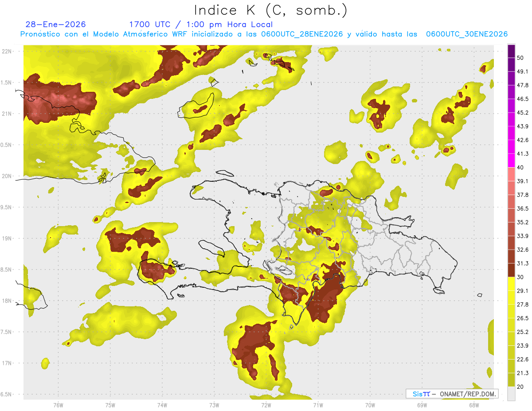Click the "70W" longitude label
The image size is (532, 411).
(370, 405)
